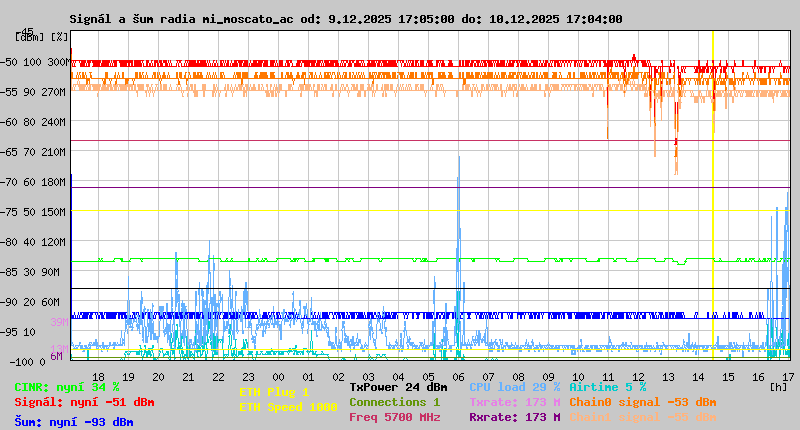Select the 'Šum: nyní -93 dBm' legend entry

74,422
